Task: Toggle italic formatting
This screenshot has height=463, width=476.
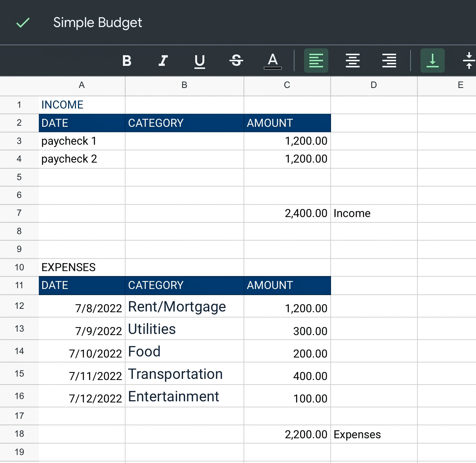Action: (163, 60)
